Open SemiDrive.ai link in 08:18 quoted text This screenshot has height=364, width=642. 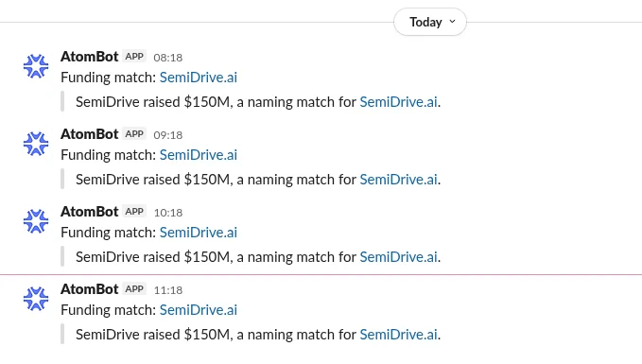coord(398,102)
